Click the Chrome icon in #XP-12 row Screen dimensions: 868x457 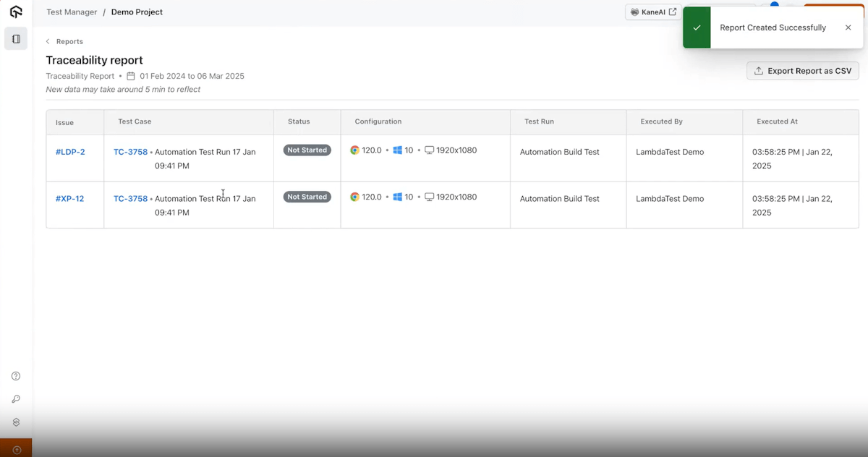(354, 197)
